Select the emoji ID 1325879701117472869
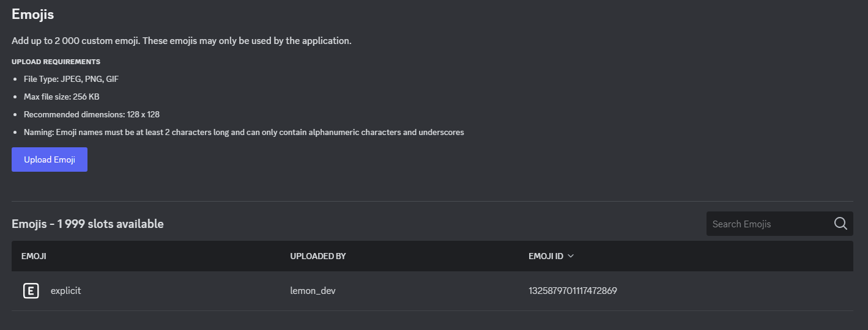868x330 pixels. 573,291
